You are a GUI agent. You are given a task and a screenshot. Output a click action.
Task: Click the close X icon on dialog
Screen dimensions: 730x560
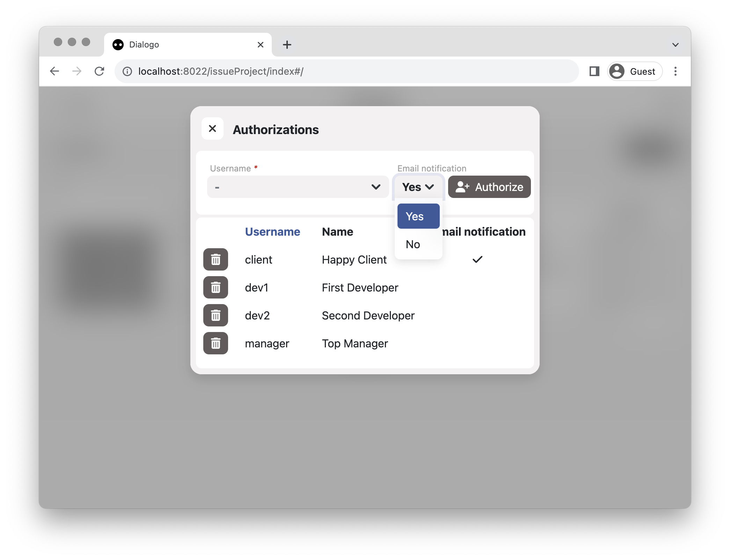213,129
